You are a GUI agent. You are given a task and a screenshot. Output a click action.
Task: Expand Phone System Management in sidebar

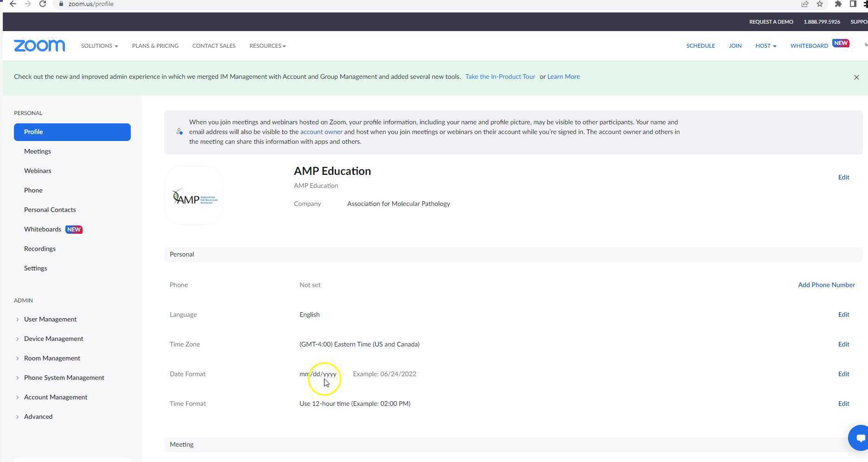[64, 378]
